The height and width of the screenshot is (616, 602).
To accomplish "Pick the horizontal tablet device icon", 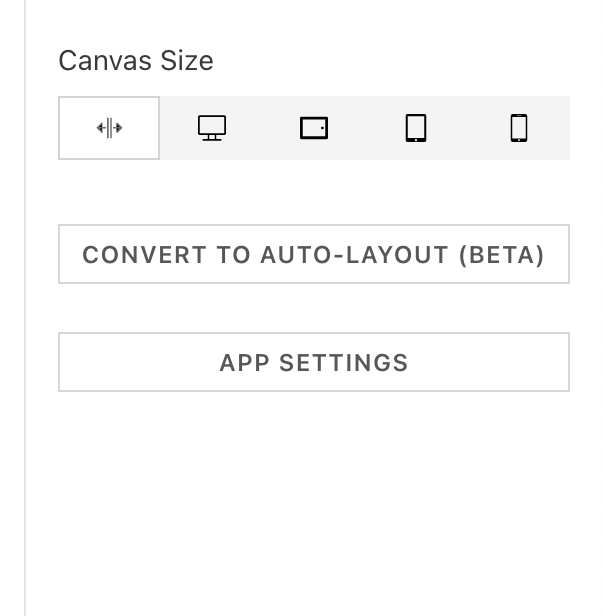I will tap(314, 128).
